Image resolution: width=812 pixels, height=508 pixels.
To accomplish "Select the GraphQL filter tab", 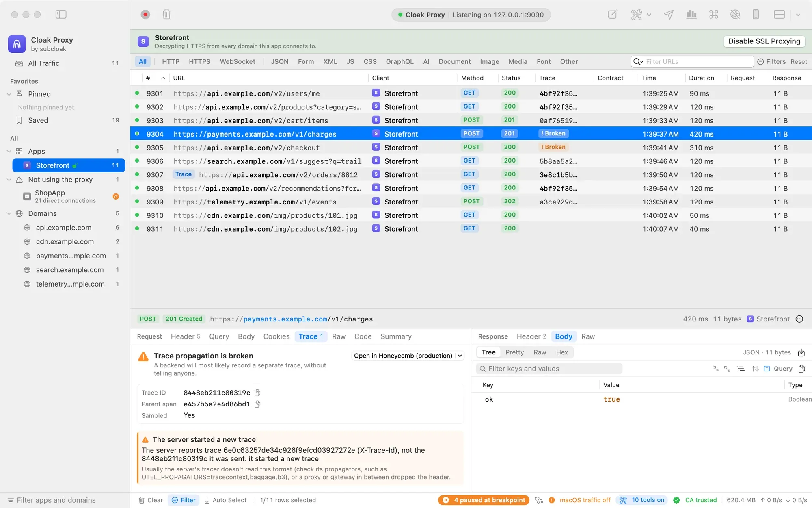I will coord(400,62).
